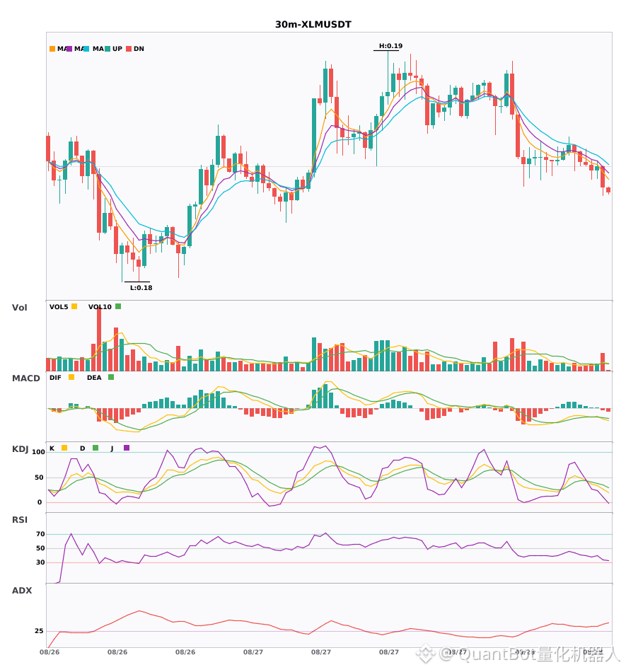626x672 pixels.
Task: Click the UP legend text
Action: (x=117, y=49)
